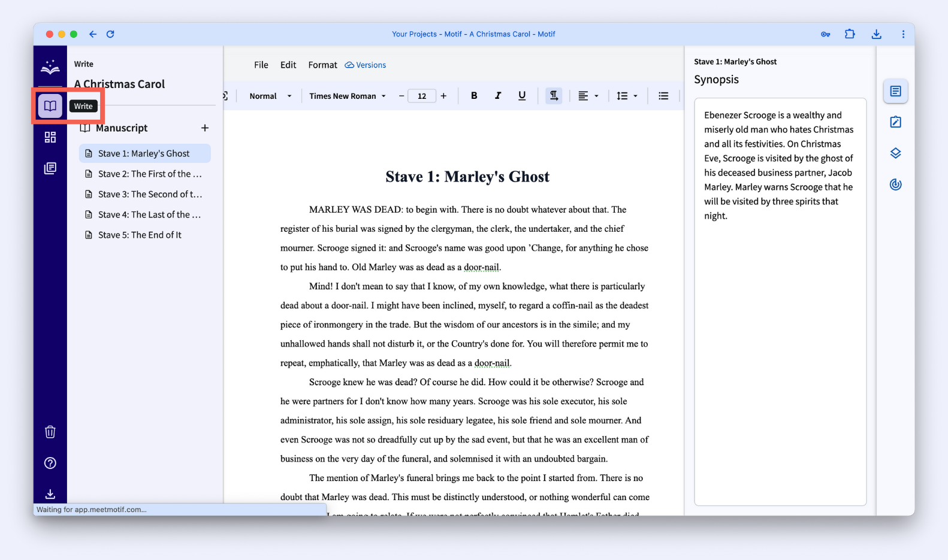948x560 pixels.
Task: Select Stave 3: The Second chapter
Action: 145,194
